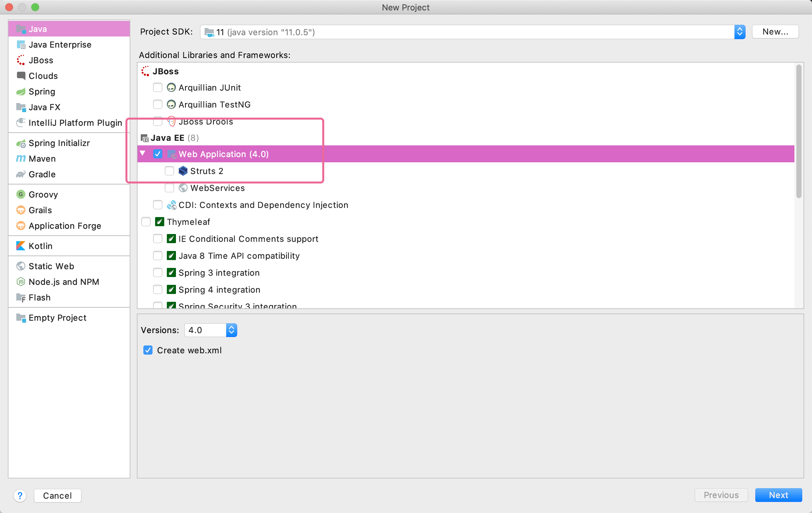Click the Spring leaf icon in sidebar
The width and height of the screenshot is (812, 513).
coord(21,91)
